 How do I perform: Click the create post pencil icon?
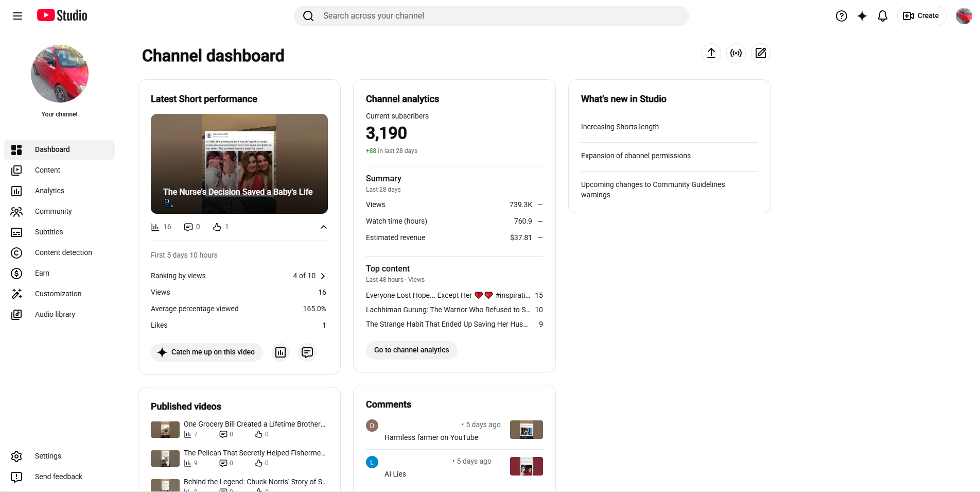click(761, 53)
